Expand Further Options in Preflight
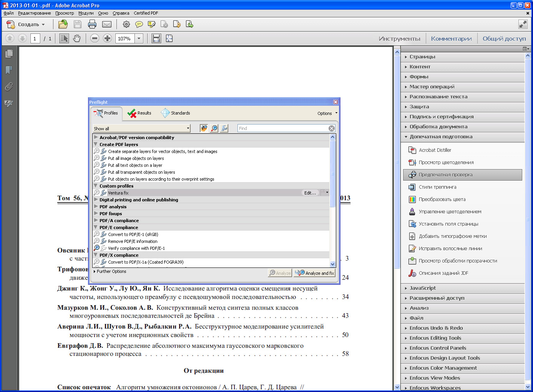The image size is (533, 392). [x=110, y=271]
